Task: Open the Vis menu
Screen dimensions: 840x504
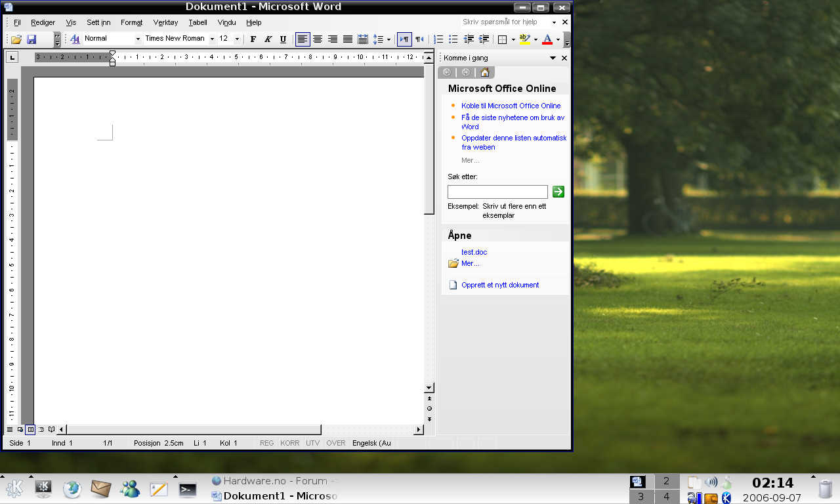Action: 71,22
